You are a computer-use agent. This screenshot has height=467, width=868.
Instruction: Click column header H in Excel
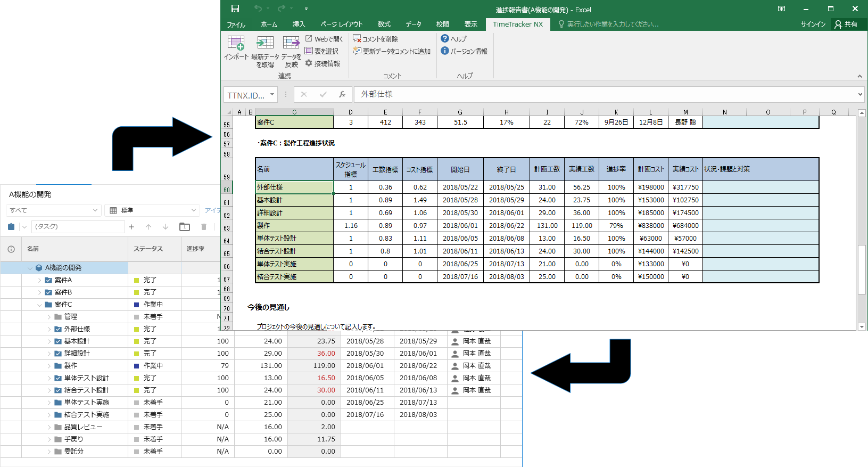(x=507, y=112)
